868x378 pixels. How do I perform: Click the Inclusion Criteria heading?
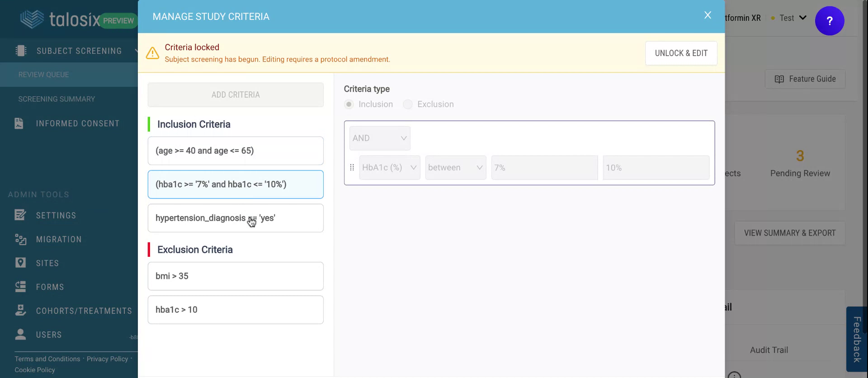[x=193, y=124]
